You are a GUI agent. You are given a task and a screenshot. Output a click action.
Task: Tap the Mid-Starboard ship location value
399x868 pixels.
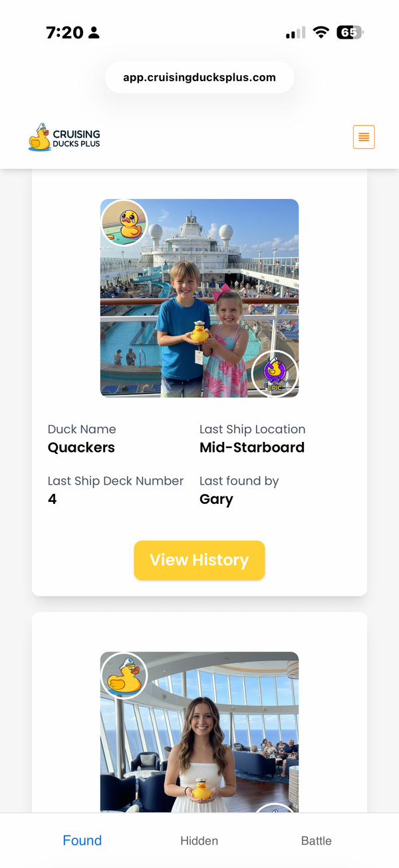252,447
